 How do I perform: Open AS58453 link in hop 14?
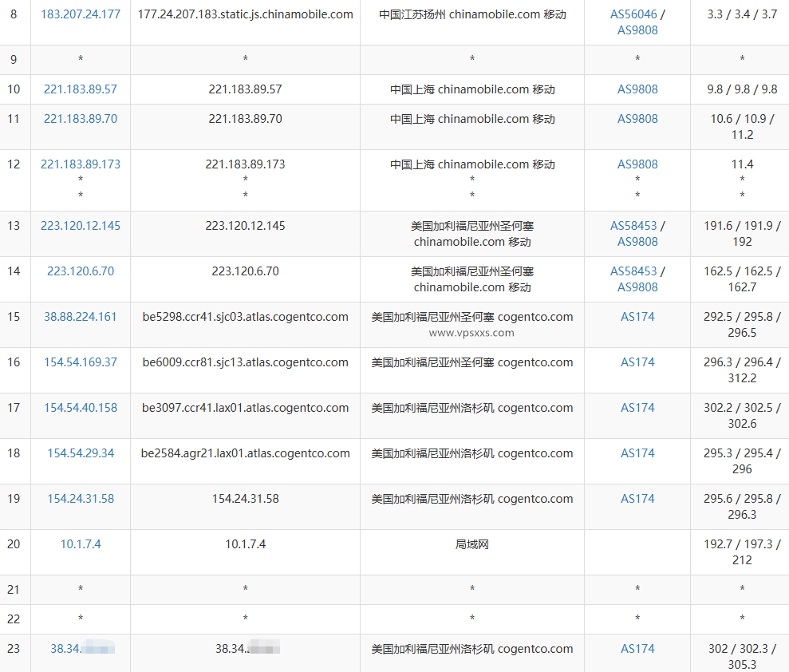click(633, 271)
